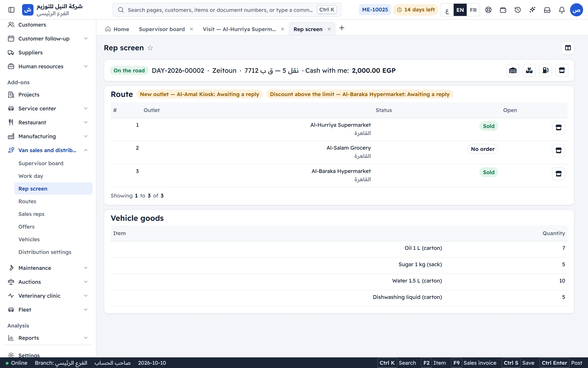Screen dimensions: 588x368
Task: Click the fuel pump icon in day header
Action: 546,70
